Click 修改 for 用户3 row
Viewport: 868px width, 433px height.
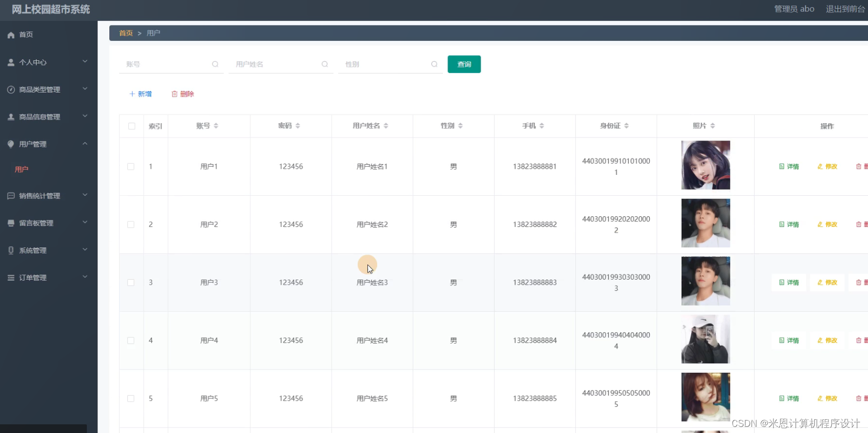827,283
